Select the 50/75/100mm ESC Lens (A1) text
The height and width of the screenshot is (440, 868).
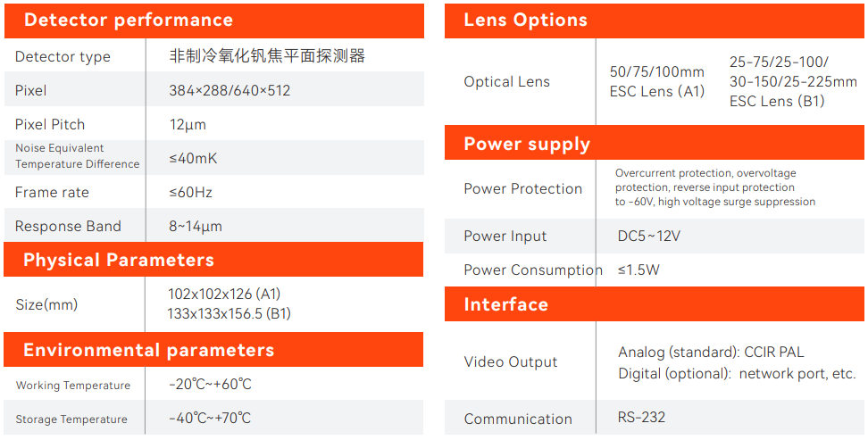coord(657,81)
